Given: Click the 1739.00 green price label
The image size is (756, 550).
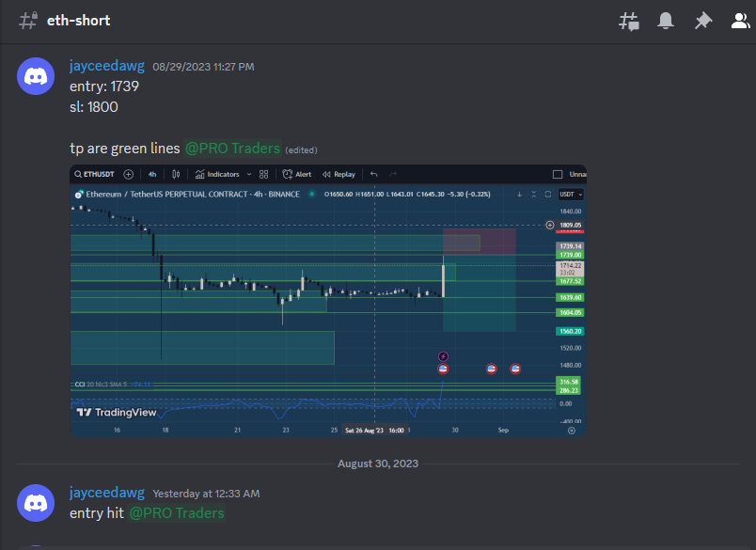Looking at the screenshot, I should [571, 255].
